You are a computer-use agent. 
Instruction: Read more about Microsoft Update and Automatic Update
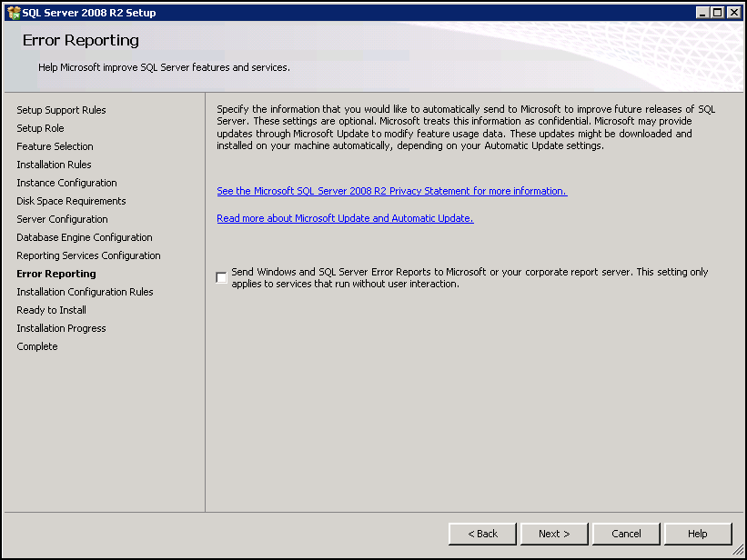pos(345,218)
